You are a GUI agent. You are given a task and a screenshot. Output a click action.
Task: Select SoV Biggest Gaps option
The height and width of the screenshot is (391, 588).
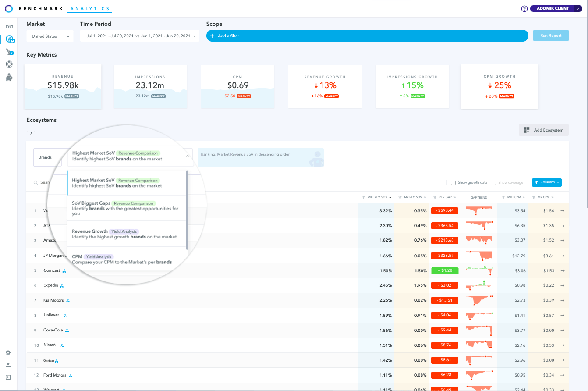click(x=127, y=208)
